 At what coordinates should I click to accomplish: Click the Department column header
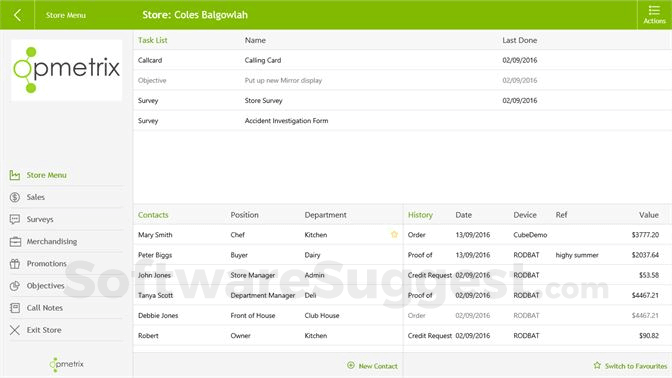click(x=325, y=215)
